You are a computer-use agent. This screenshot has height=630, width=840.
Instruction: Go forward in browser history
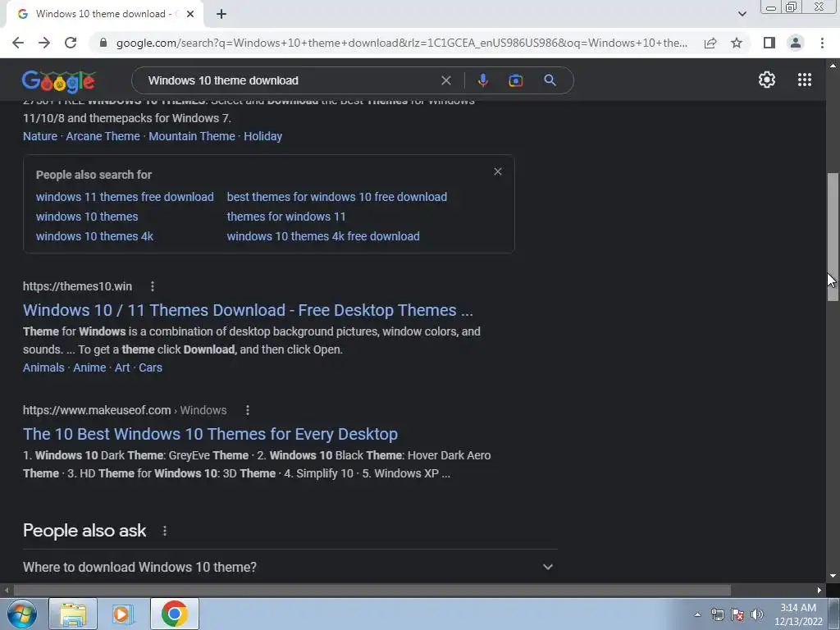click(x=44, y=43)
